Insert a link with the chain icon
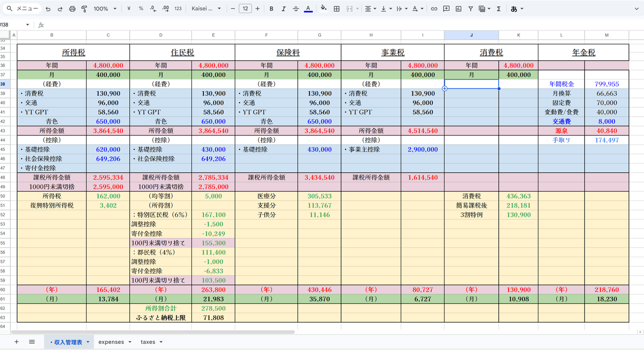Screen dimensions: 644x350 (434, 8)
